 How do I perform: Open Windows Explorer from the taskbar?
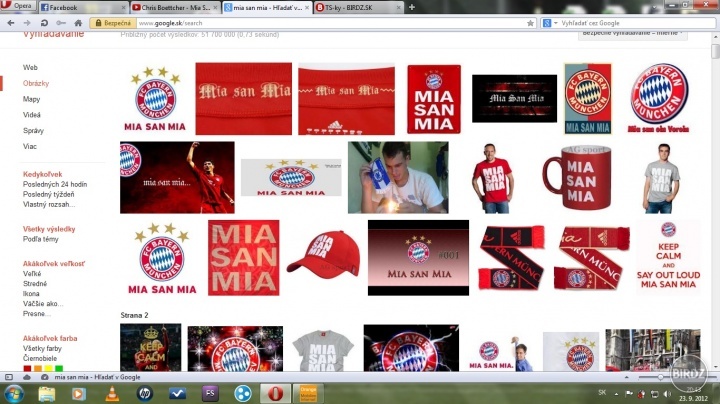coord(46,394)
